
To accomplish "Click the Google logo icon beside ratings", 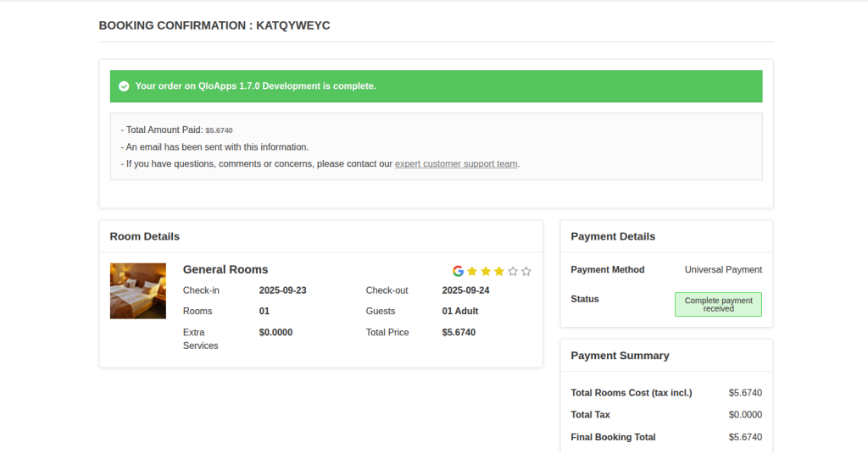I will point(458,271).
